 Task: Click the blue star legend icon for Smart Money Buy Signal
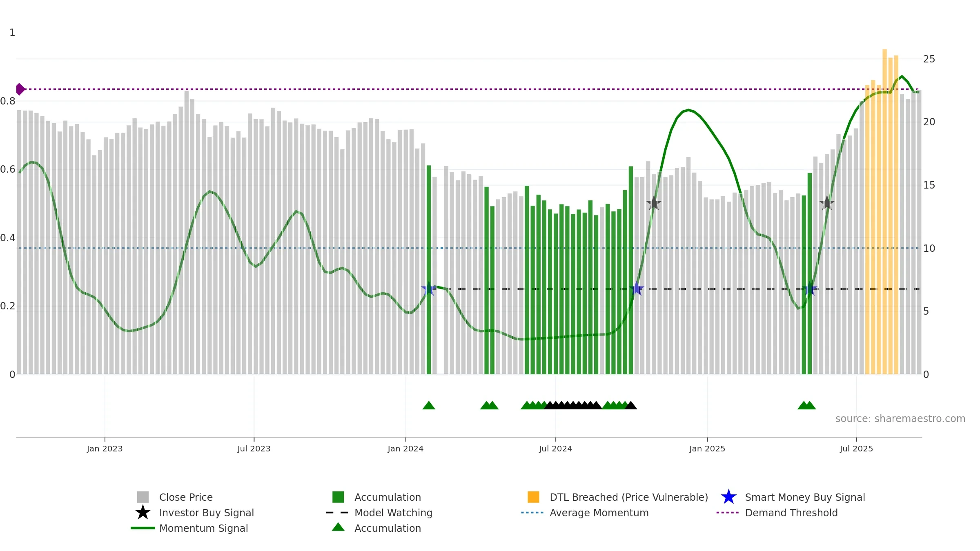728,497
